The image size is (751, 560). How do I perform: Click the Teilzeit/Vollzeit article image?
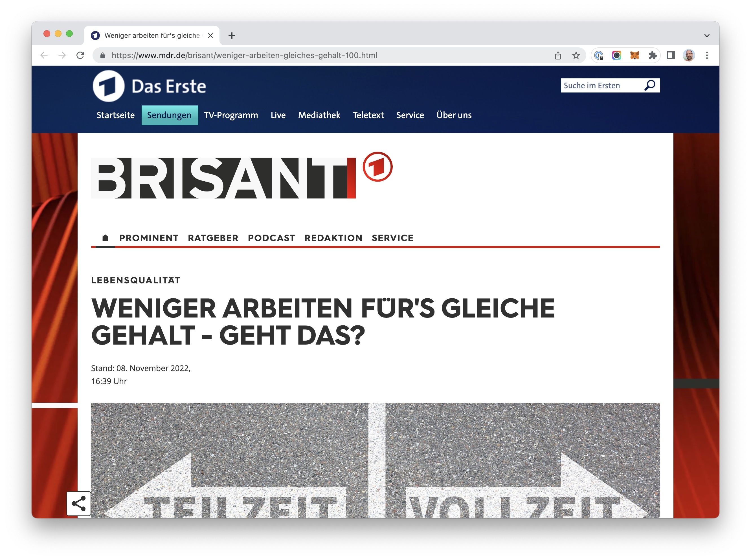375,460
